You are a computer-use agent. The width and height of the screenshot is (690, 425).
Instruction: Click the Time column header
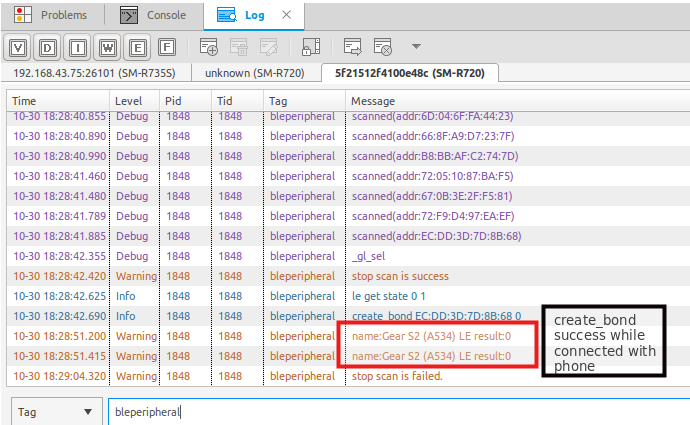tap(58, 101)
